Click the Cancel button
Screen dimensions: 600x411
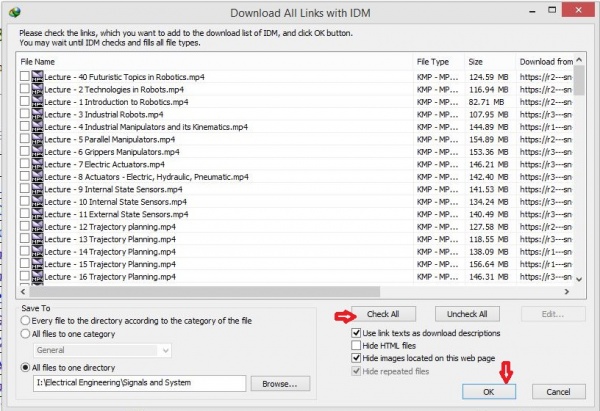pyautogui.click(x=558, y=392)
